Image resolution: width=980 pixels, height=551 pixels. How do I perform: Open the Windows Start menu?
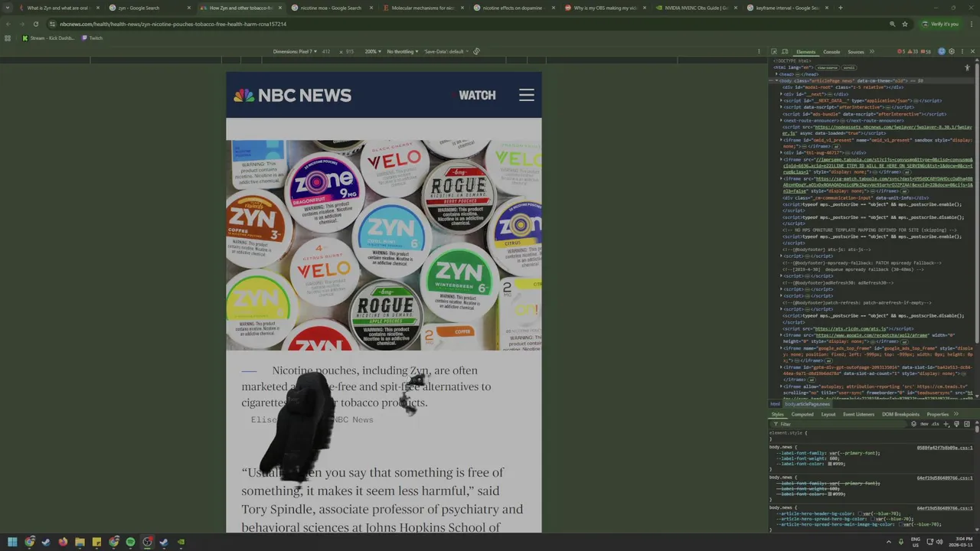12,542
